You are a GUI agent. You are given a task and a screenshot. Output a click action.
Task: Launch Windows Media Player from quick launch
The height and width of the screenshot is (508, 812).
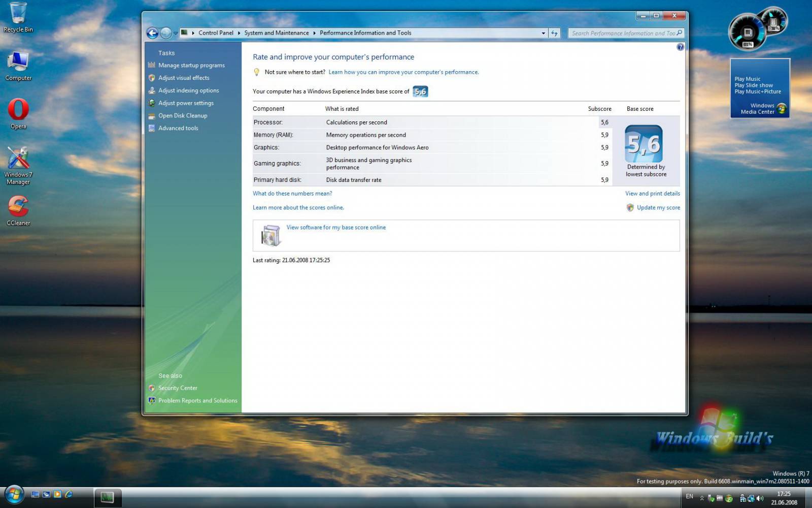tap(57, 494)
